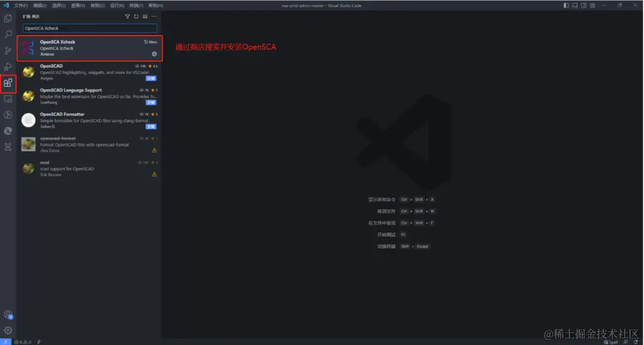Viewport: 644px width, 345px height.
Task: Click the Julian G publisher name
Action: tap(47, 127)
